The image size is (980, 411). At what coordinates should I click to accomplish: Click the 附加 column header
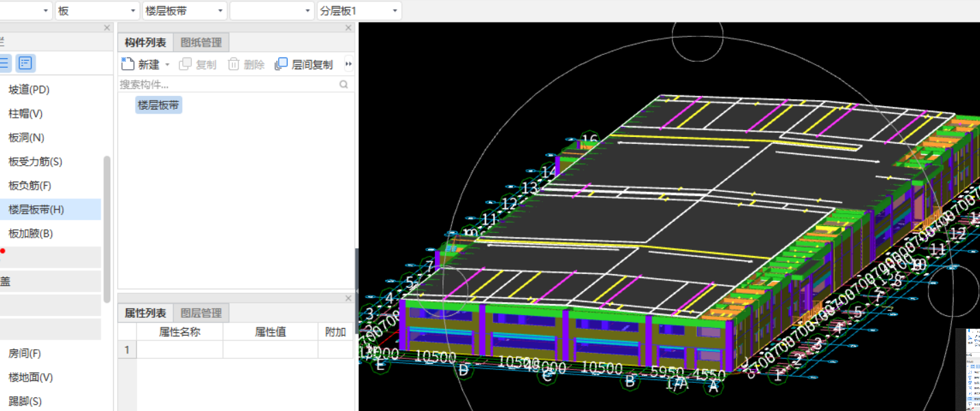[336, 332]
